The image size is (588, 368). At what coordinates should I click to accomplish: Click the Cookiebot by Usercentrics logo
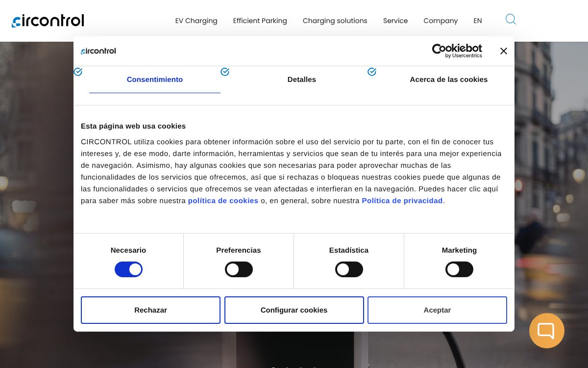457,51
